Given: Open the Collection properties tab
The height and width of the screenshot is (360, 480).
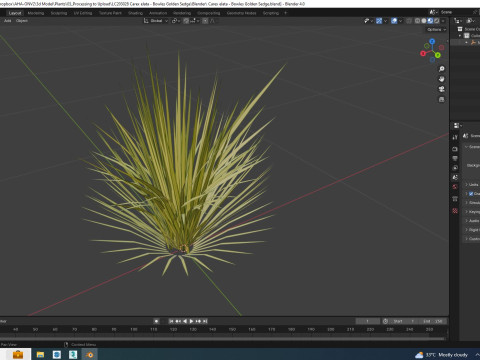Looking at the screenshot, I should tap(455, 199).
